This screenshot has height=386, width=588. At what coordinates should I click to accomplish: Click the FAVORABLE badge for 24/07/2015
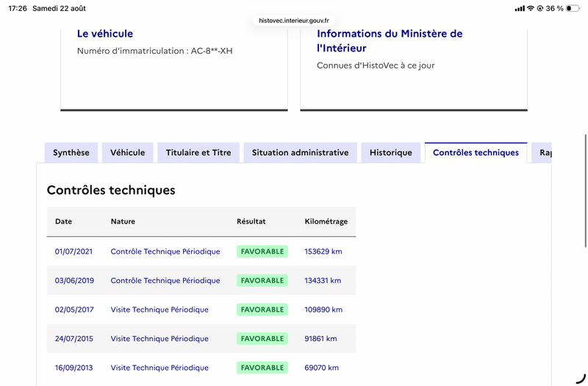click(x=262, y=338)
